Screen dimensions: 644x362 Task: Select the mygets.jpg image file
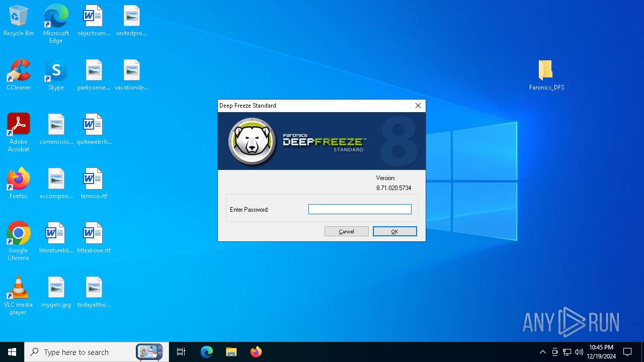coord(56,293)
